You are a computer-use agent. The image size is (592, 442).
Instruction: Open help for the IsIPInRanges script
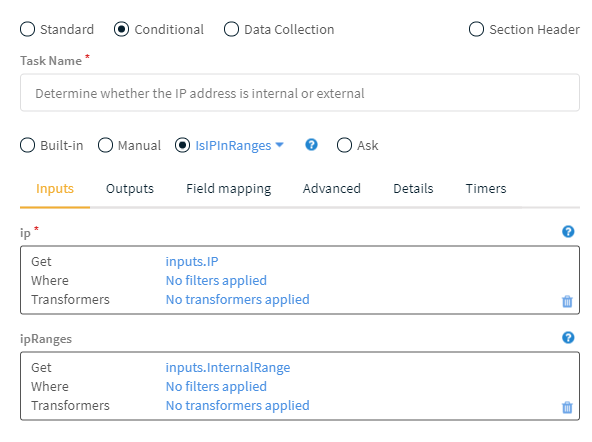pyautogui.click(x=311, y=145)
